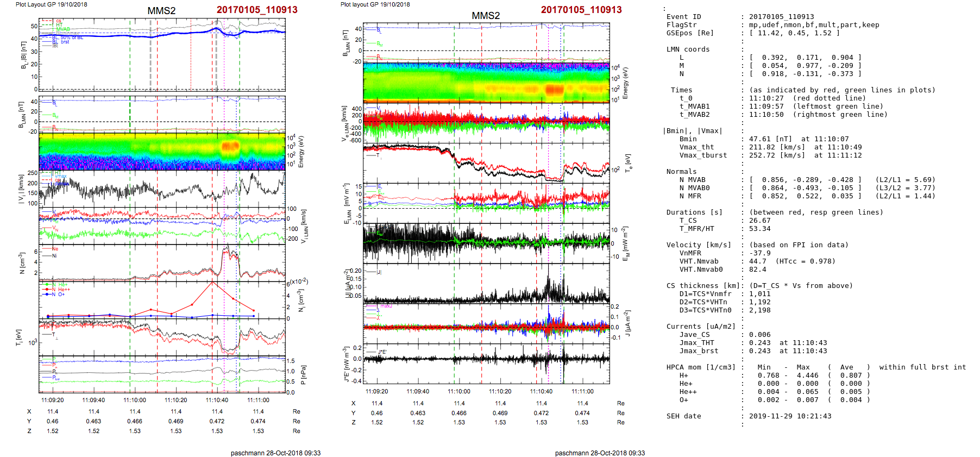Click the 11:10:00 time tick on left plot

coord(135,400)
